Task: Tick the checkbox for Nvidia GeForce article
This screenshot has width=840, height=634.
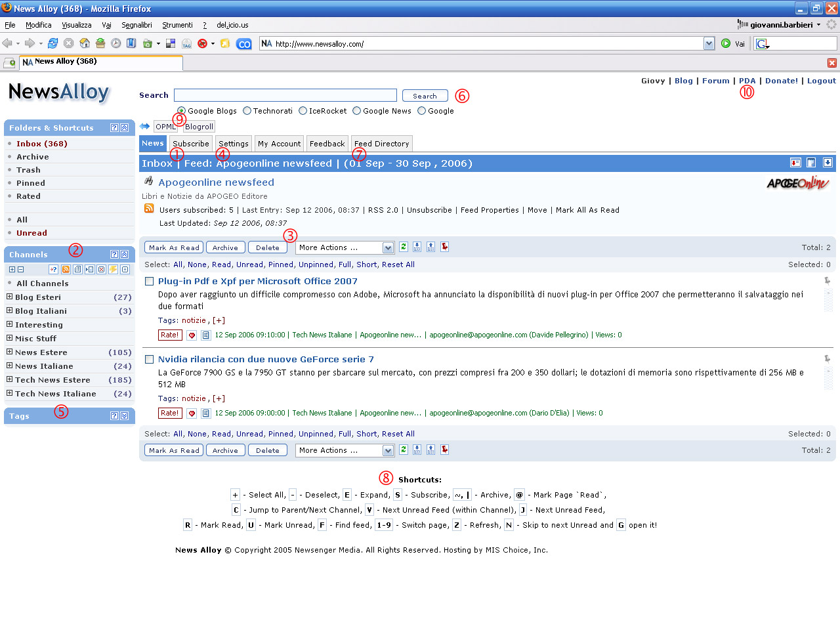Action: tap(149, 360)
